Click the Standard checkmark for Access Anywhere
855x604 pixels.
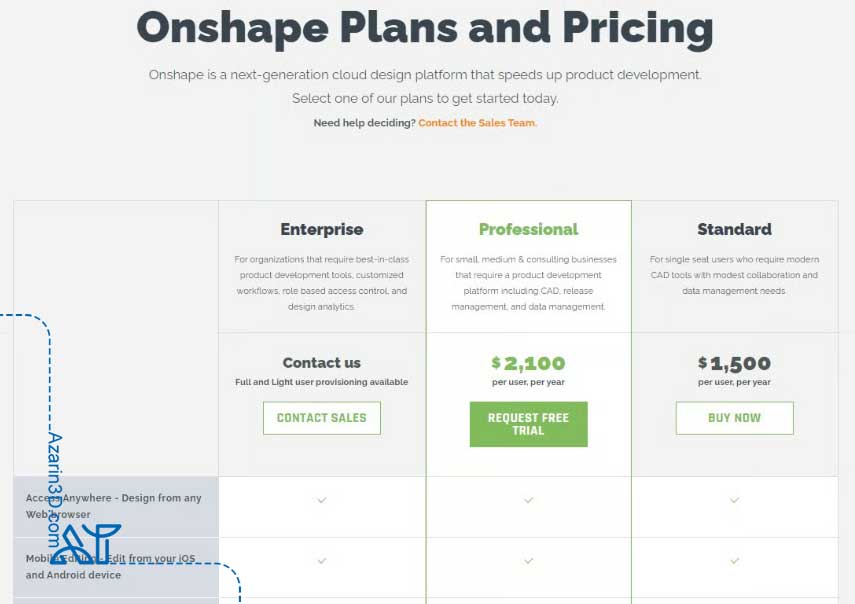[734, 500]
